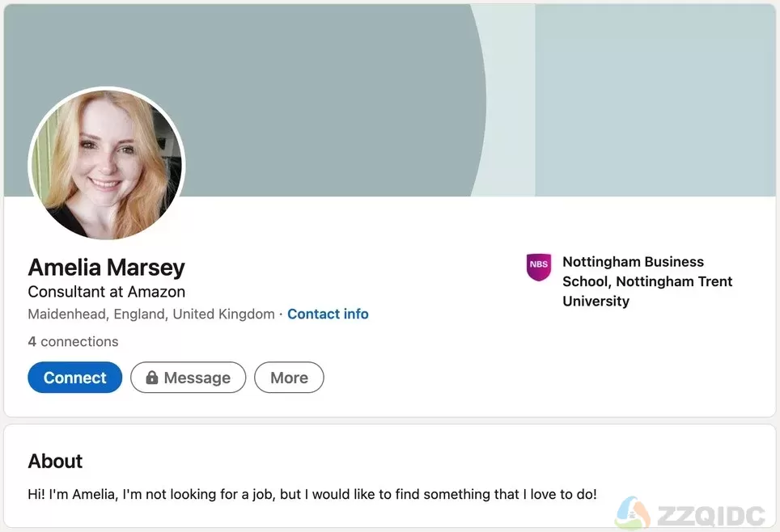Image resolution: width=780 pixels, height=532 pixels.
Task: Open the NBS shield logo
Action: click(539, 267)
